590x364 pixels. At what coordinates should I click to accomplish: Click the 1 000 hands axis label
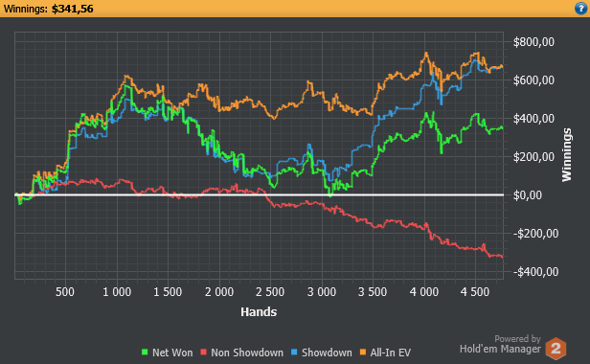pos(117,292)
